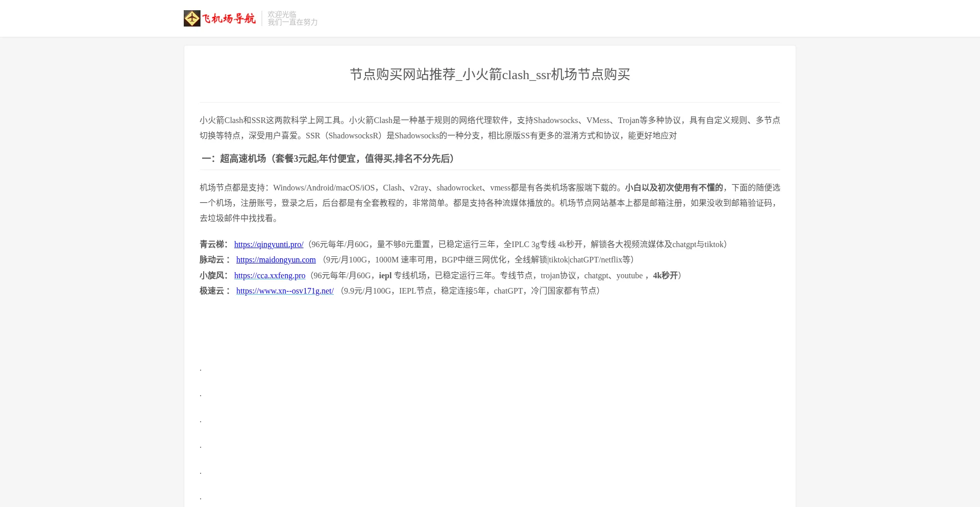This screenshot has width=980, height=507.
Task: Click the 极速云 description starting 9.9元/月100G
Action: [470, 291]
